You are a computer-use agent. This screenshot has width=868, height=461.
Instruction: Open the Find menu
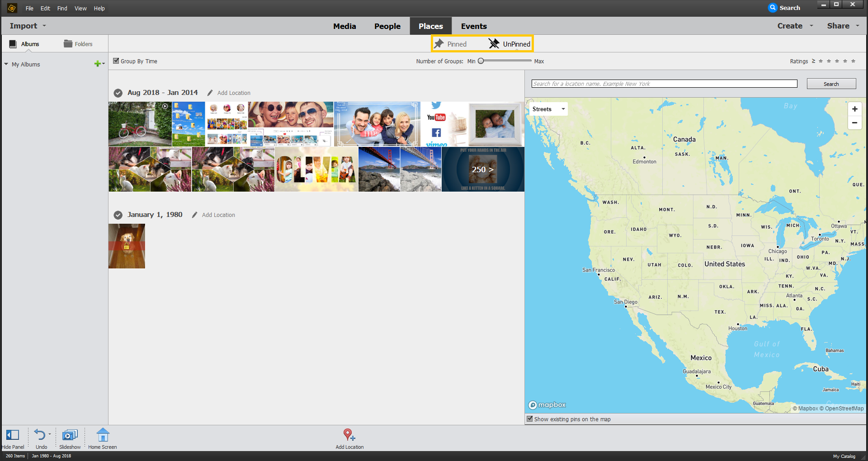point(62,8)
